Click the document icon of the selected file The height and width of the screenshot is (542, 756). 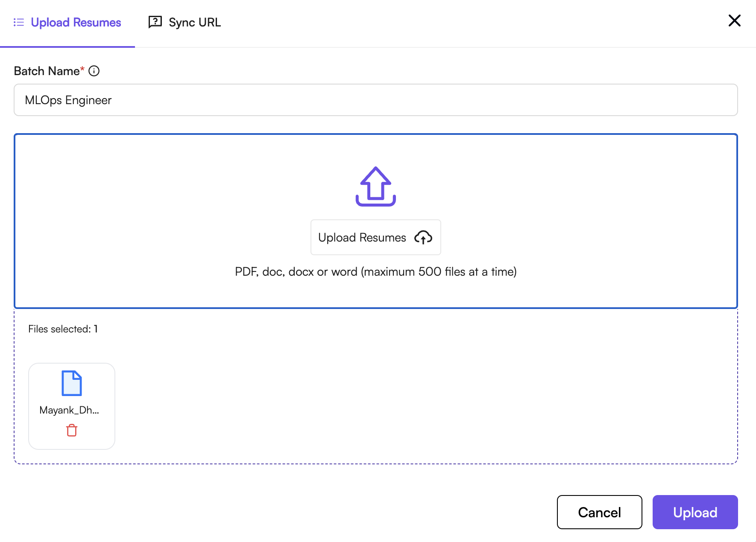coord(71,384)
